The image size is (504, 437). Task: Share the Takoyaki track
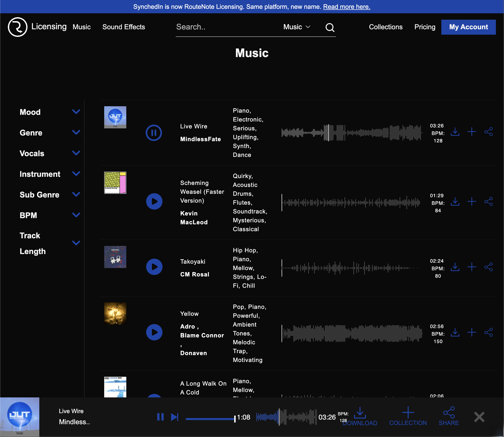(488, 267)
